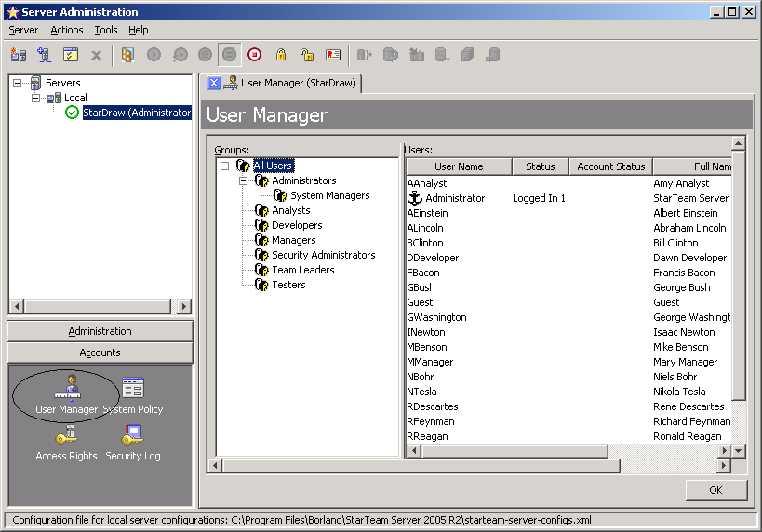Click the Administrator anchor icon in users list

415,198
